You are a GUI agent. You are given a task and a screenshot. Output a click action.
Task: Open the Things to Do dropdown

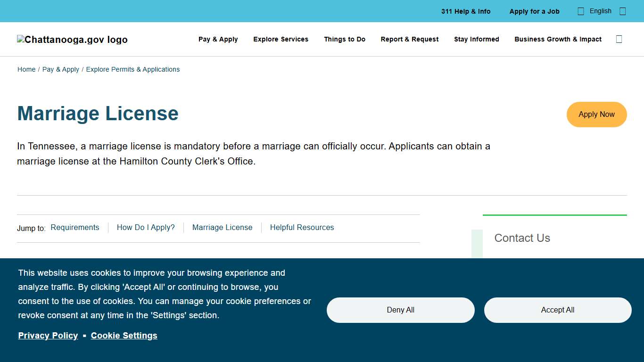pos(345,39)
